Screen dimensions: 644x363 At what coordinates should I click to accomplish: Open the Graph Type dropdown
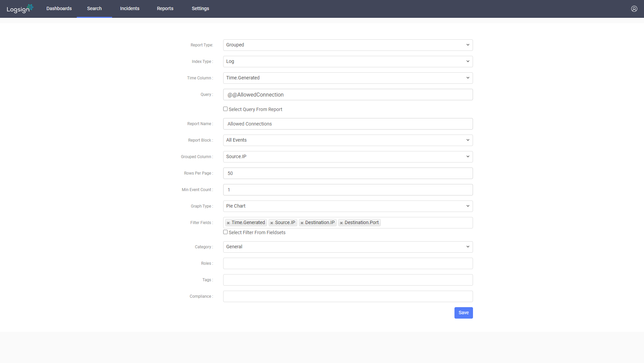[x=348, y=206]
